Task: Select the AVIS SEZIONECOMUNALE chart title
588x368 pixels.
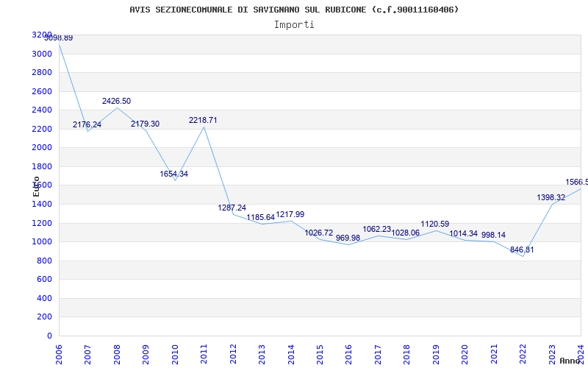Action: (x=294, y=10)
